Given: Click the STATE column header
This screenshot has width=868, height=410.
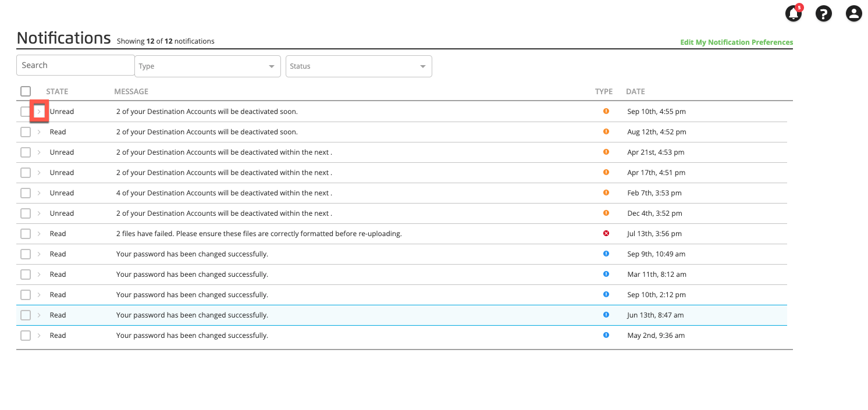Looking at the screenshot, I should [57, 91].
